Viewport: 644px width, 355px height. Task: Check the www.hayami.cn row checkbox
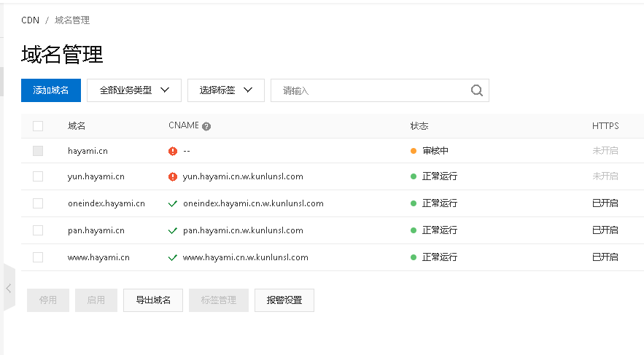click(38, 257)
